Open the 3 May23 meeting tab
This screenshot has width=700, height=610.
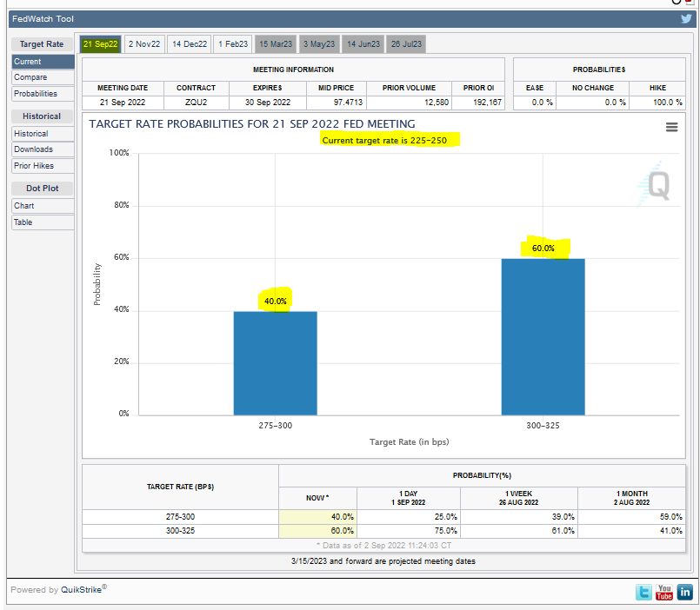click(319, 44)
